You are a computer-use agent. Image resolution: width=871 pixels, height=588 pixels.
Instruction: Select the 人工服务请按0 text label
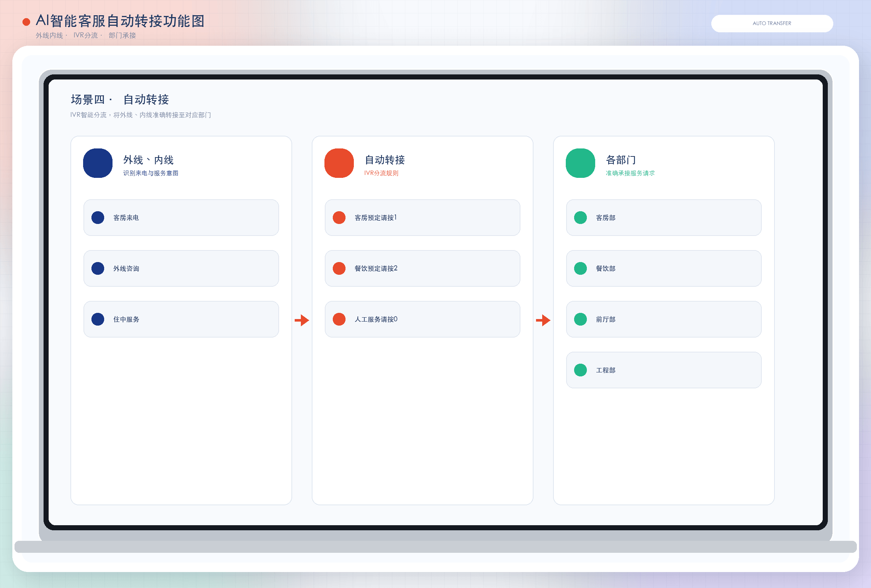[376, 319]
